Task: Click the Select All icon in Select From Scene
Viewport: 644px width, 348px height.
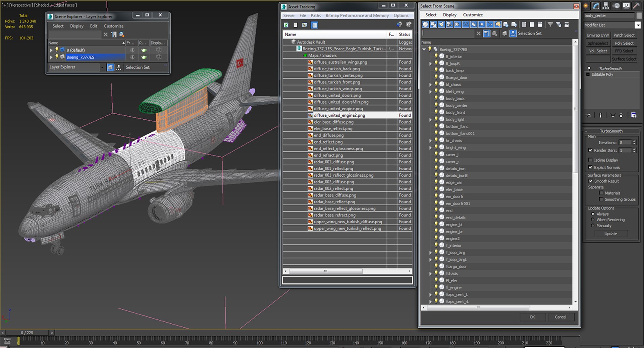Action: (524, 24)
